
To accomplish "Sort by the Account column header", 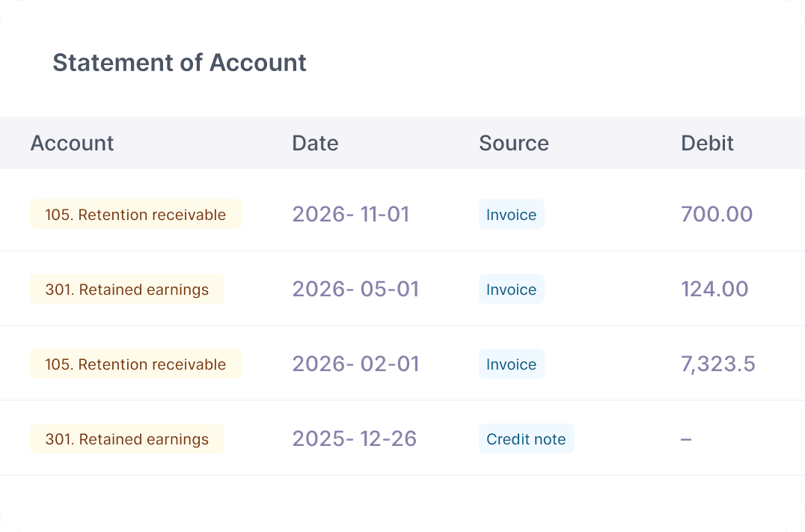I will pyautogui.click(x=72, y=143).
